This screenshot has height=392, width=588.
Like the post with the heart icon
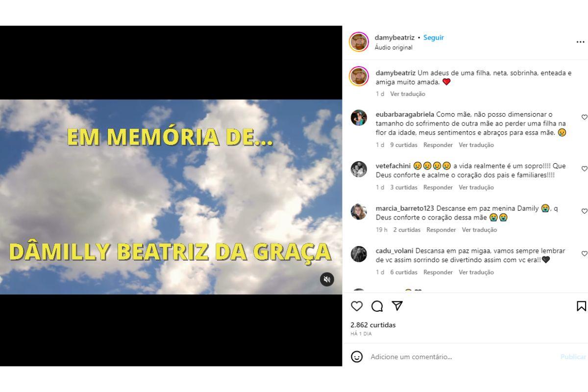pos(357,306)
